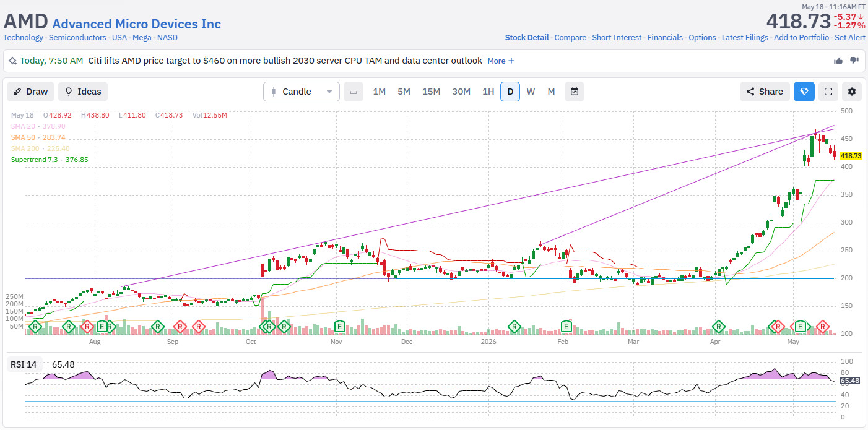Open Latest Filings page
The width and height of the screenshot is (868, 430).
(x=745, y=38)
